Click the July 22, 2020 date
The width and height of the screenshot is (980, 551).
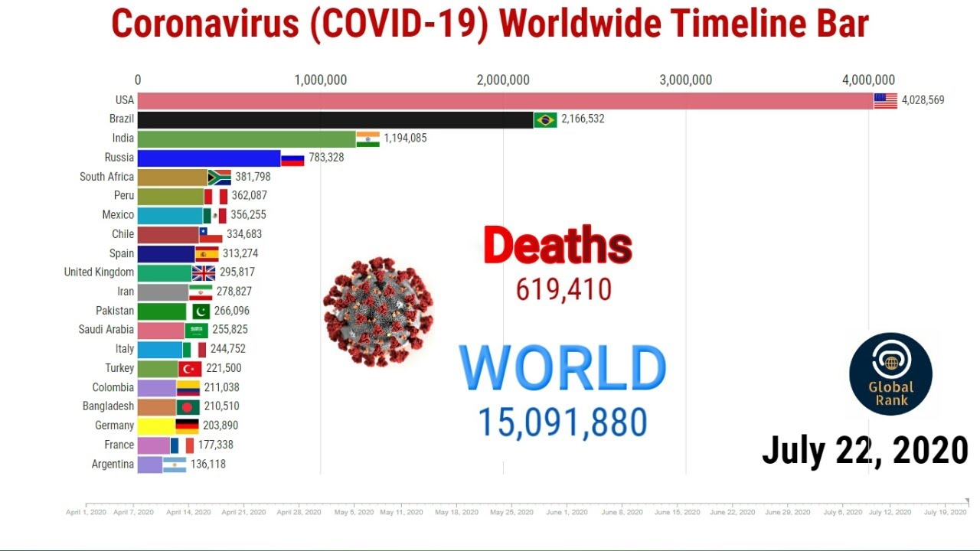coord(865,450)
